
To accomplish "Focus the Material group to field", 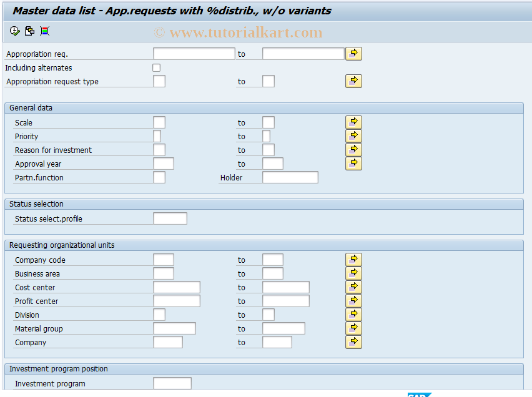I will tap(283, 328).
